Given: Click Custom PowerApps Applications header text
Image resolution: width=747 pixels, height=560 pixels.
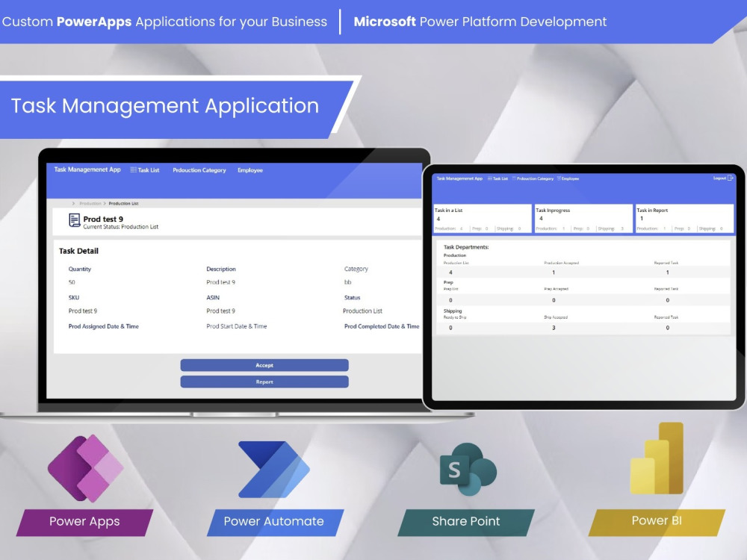Looking at the screenshot, I should pyautogui.click(x=164, y=22).
